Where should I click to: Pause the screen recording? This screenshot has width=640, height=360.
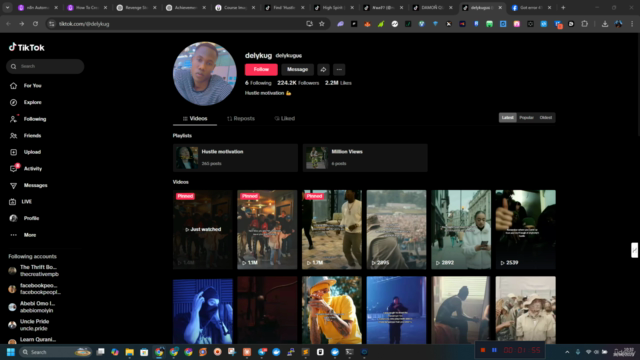[494, 350]
